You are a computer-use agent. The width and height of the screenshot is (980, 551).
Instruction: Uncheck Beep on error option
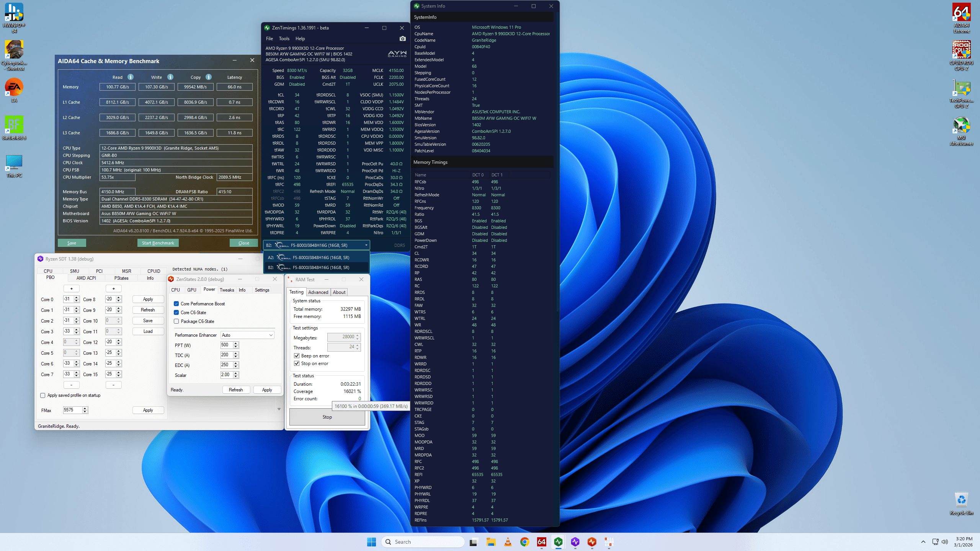297,356
